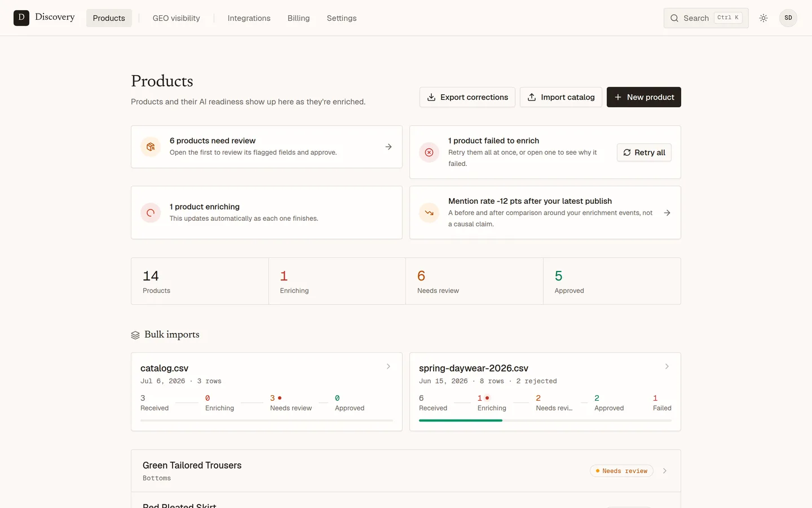812x508 pixels.
Task: Filter by the 6 Needs review stat tile
Action: pyautogui.click(x=474, y=281)
